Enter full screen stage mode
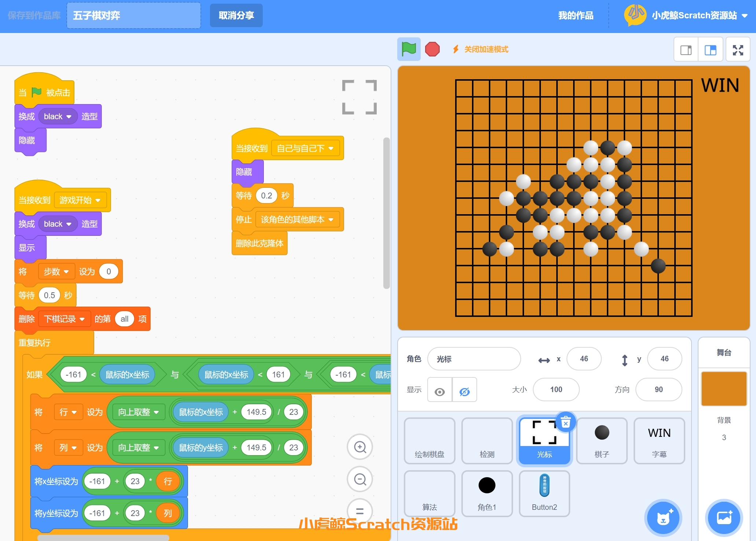 click(x=738, y=50)
